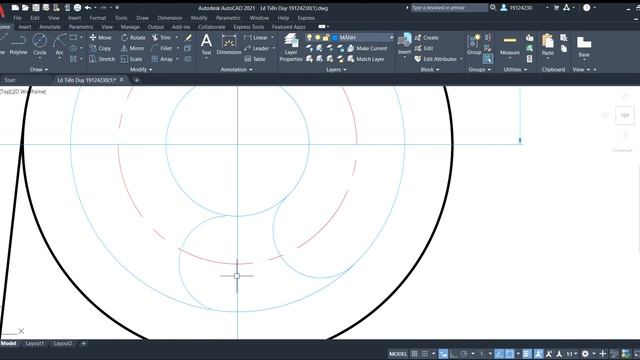640x360 pixels.
Task: Switch to the Output ribbon tab
Action: pos(156,27)
